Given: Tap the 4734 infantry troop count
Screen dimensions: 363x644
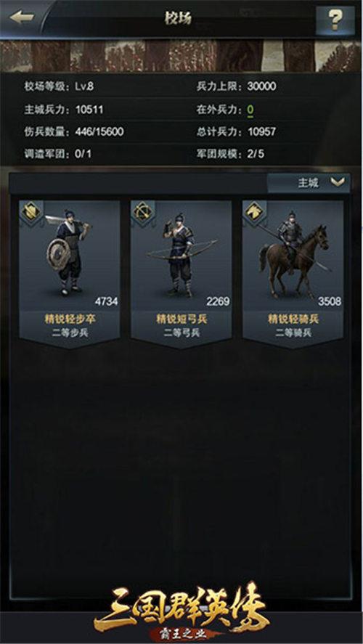Looking at the screenshot, I should 106,301.
